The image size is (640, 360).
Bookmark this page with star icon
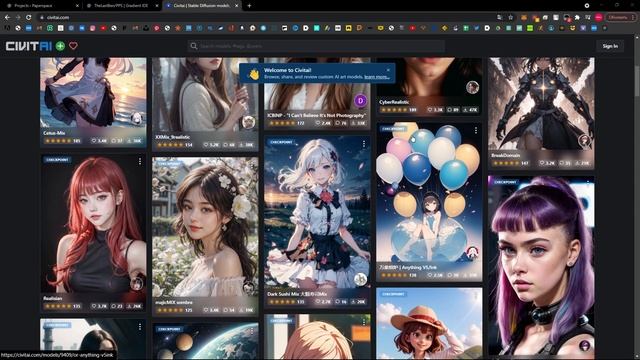(x=510, y=18)
